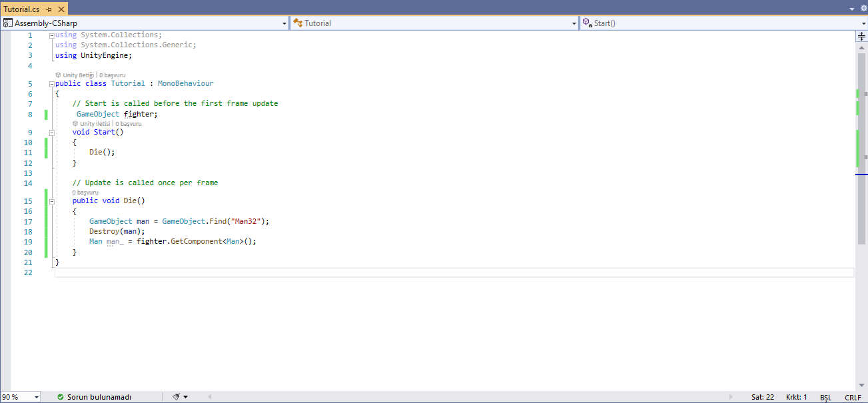Click 'using UnityEngine;' on line 3
The image size is (868, 403).
[x=94, y=56]
